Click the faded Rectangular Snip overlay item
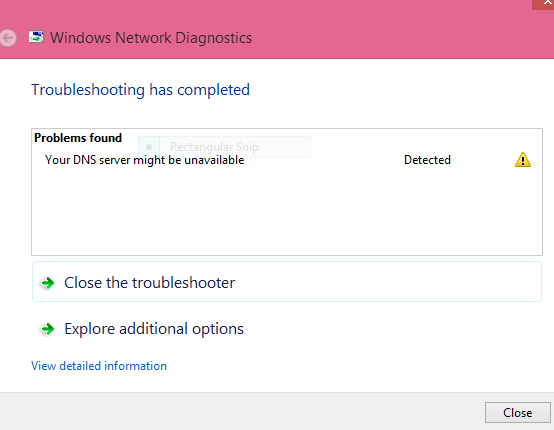 224,147
